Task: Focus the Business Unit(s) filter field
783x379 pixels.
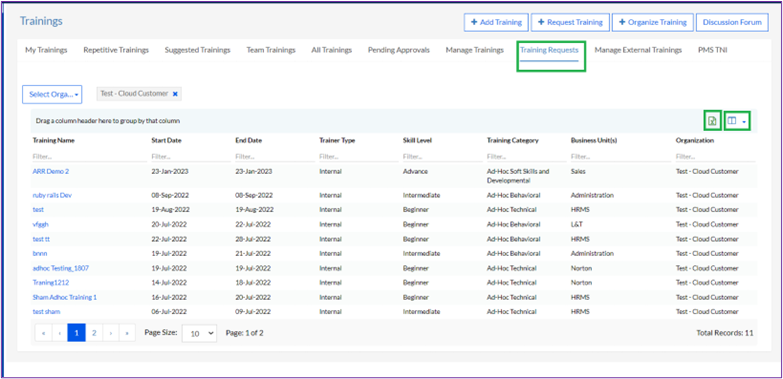Action: point(621,156)
